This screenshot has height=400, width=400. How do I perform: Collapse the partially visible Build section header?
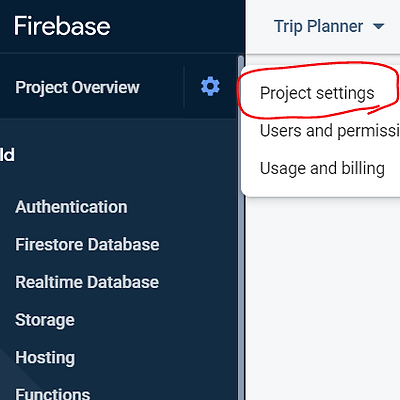[7, 155]
